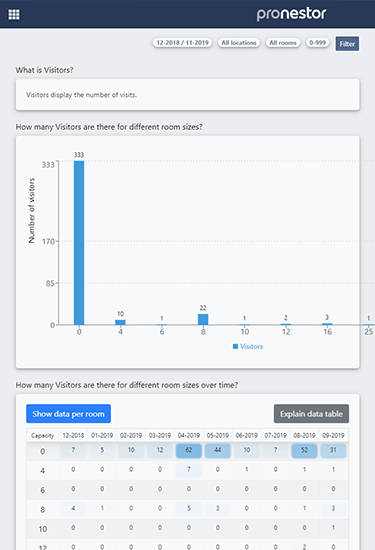The height and width of the screenshot is (550, 375).
Task: Select the cell showing 44 in row 0
Action: click(x=217, y=451)
